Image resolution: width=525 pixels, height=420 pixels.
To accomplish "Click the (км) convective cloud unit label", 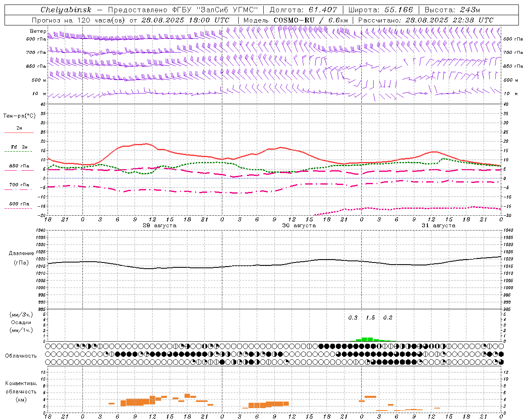I will (21, 399).
